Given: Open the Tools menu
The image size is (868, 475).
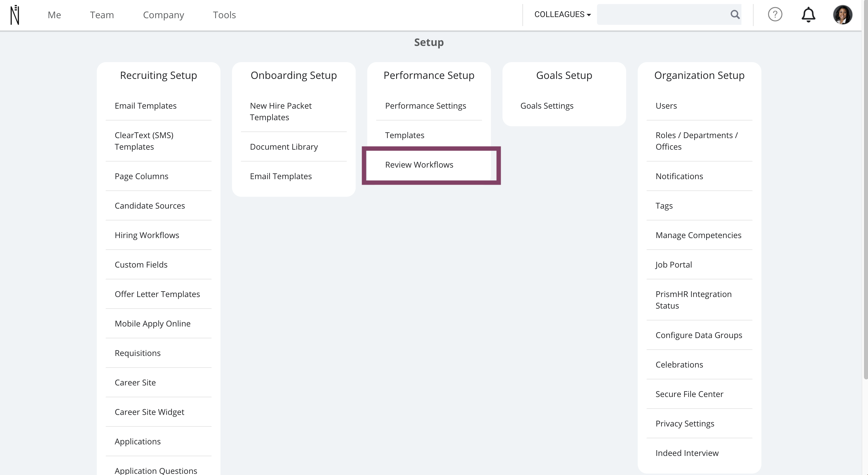Looking at the screenshot, I should 224,15.
